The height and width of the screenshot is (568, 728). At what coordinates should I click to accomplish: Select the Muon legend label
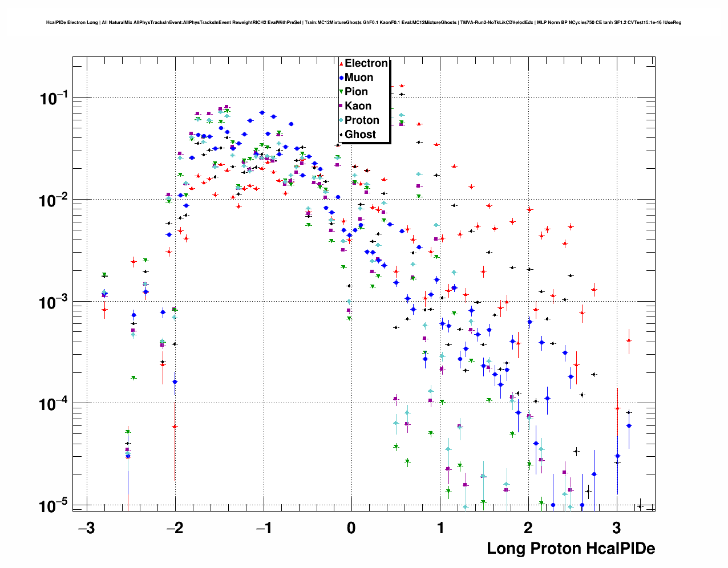(x=359, y=78)
